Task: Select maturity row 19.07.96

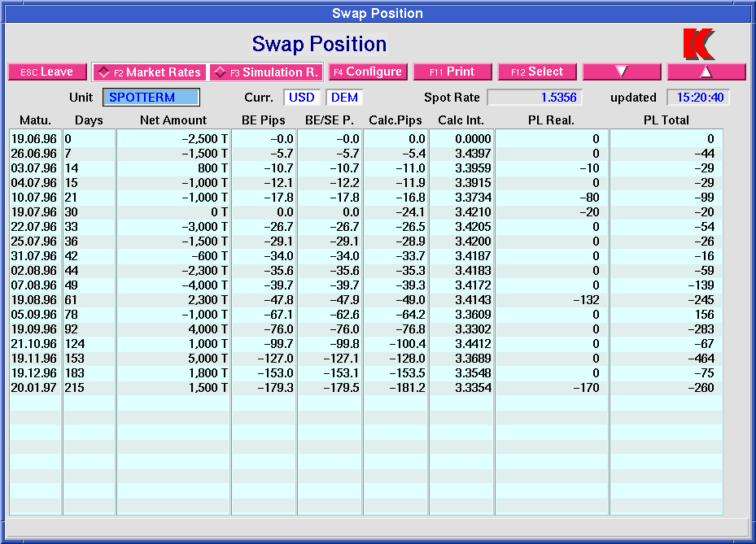Action: coord(366,212)
